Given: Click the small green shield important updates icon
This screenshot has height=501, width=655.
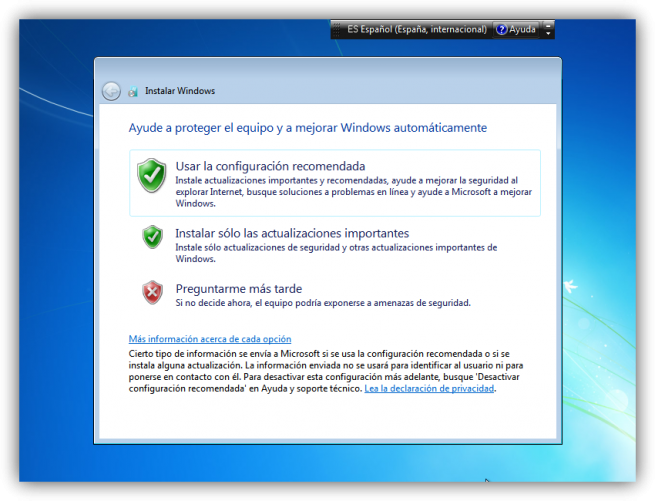Looking at the screenshot, I should [x=152, y=237].
